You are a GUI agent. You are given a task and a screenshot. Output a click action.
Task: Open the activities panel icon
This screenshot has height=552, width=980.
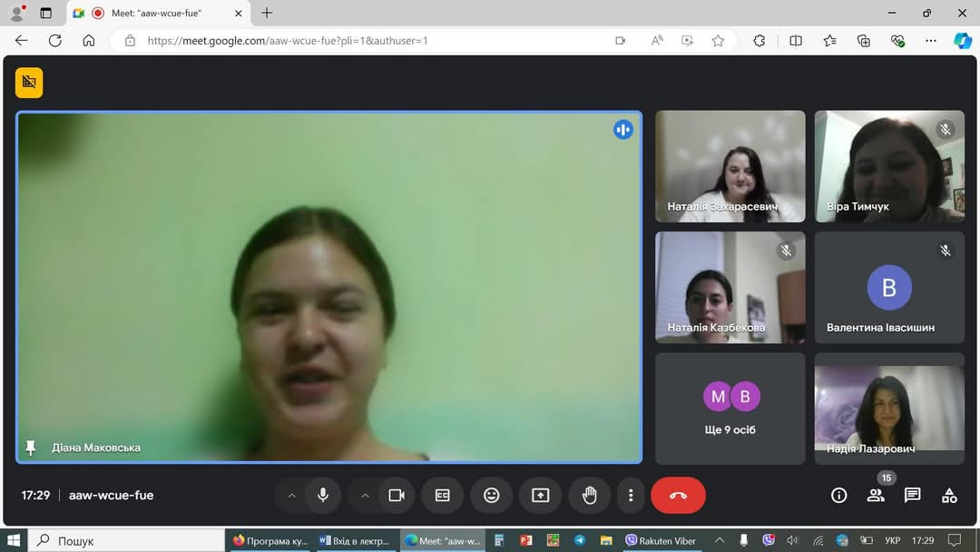[949, 496]
